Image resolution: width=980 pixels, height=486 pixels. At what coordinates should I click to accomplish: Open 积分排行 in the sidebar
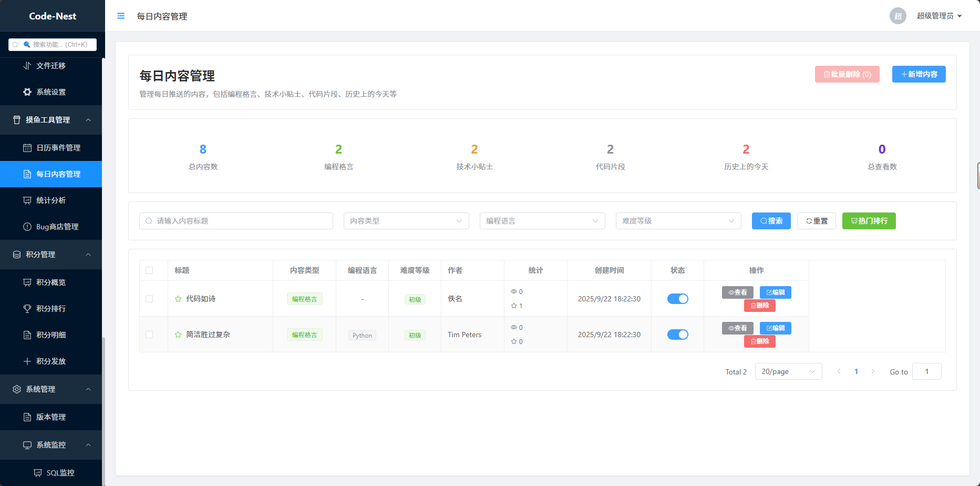pyautogui.click(x=51, y=309)
